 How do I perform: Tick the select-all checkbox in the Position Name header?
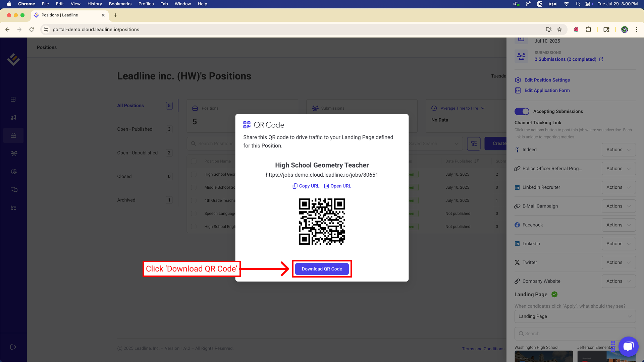point(194,161)
